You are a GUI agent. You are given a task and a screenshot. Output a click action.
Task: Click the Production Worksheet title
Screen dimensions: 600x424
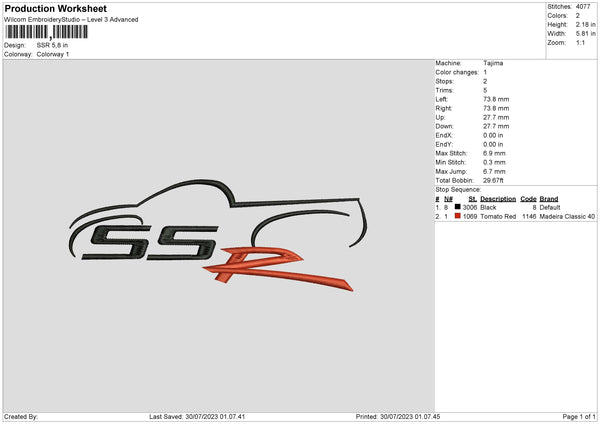pyautogui.click(x=55, y=8)
